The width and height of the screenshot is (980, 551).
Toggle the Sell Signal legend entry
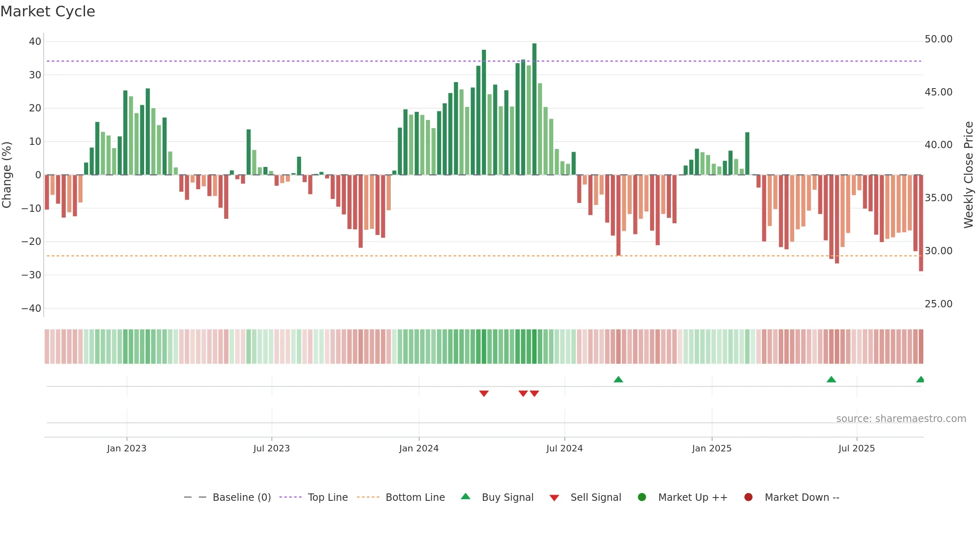pyautogui.click(x=586, y=497)
